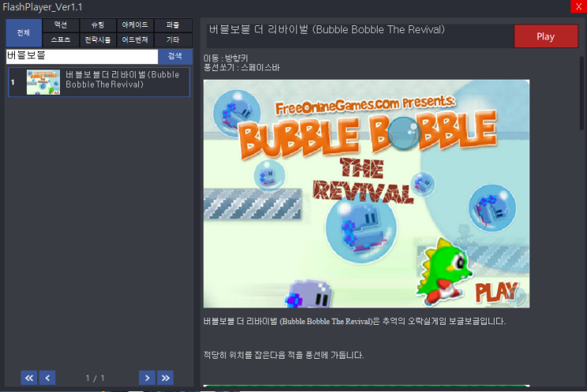Click the 1 / 1 page indicator
The height and width of the screenshot is (392, 587).
pos(95,378)
